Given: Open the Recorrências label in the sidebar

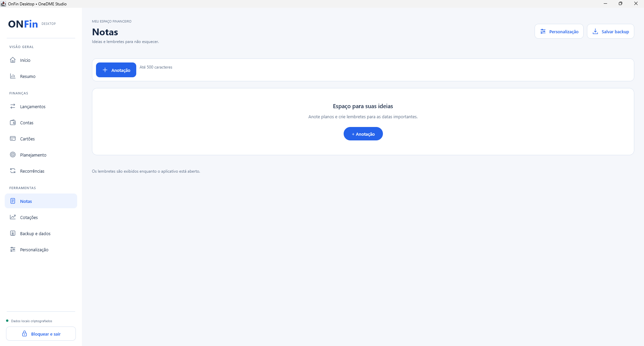Looking at the screenshot, I should (32, 171).
